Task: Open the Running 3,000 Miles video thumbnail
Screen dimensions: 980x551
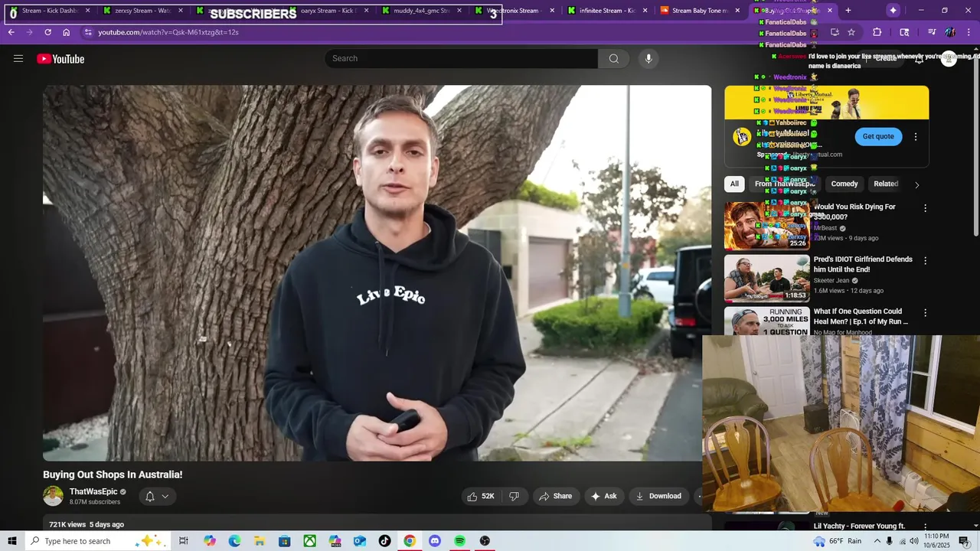Action: [x=767, y=321]
